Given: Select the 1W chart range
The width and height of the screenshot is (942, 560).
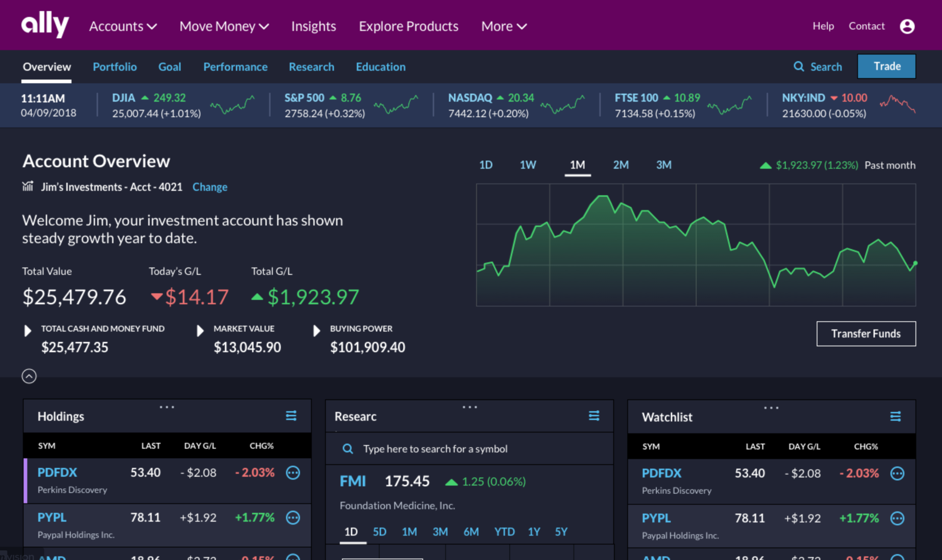Looking at the screenshot, I should tap(528, 165).
